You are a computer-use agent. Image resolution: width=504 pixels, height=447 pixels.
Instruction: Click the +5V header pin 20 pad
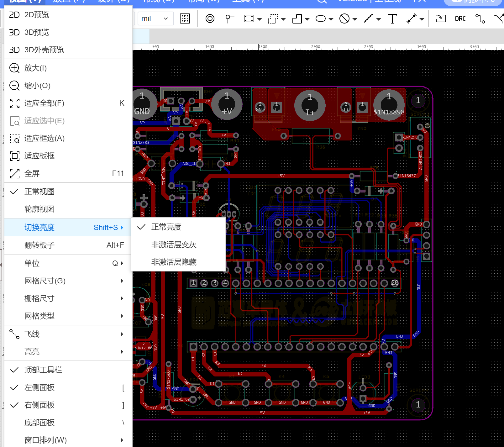[395, 283]
